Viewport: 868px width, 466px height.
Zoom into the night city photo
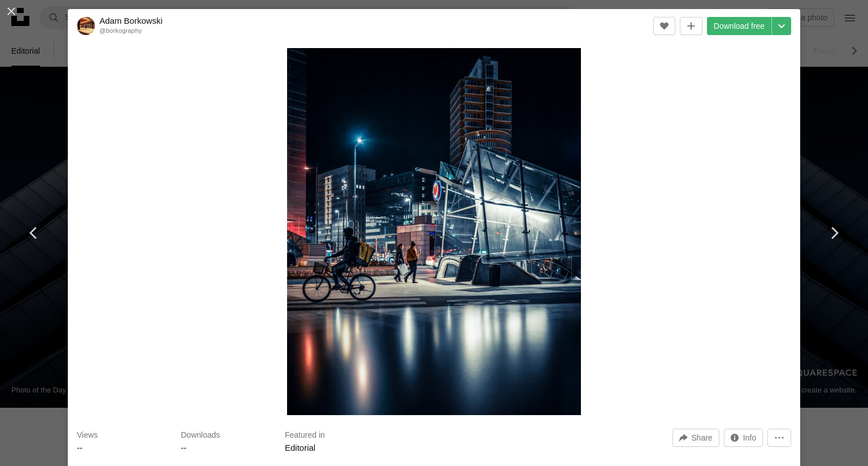[434, 231]
